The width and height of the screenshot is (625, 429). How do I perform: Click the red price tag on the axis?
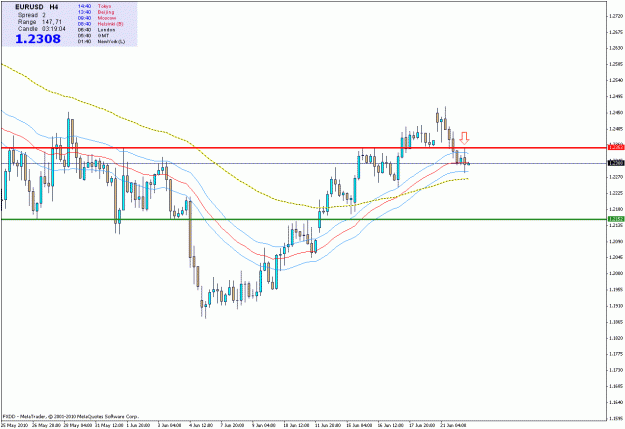point(616,148)
